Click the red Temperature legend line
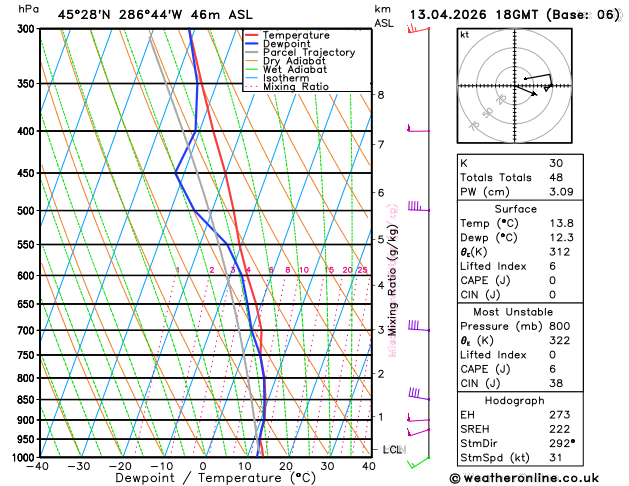The width and height of the screenshot is (629, 486). (x=251, y=35)
